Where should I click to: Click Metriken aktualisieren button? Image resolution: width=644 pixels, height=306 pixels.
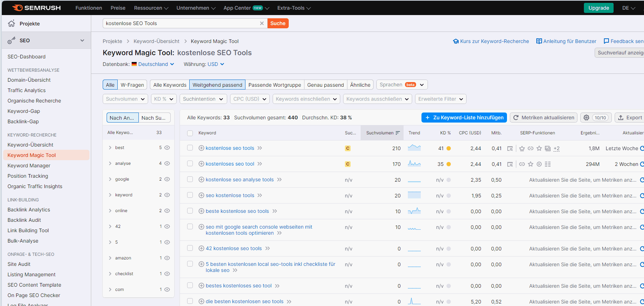[x=543, y=118]
